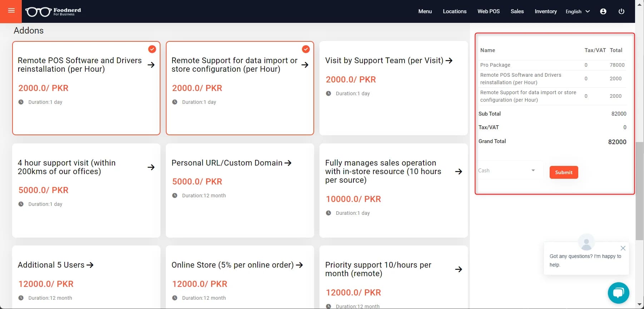This screenshot has height=309, width=644.
Task: Click arrow on Remote POS Software reinstallation card
Action: pyautogui.click(x=151, y=65)
